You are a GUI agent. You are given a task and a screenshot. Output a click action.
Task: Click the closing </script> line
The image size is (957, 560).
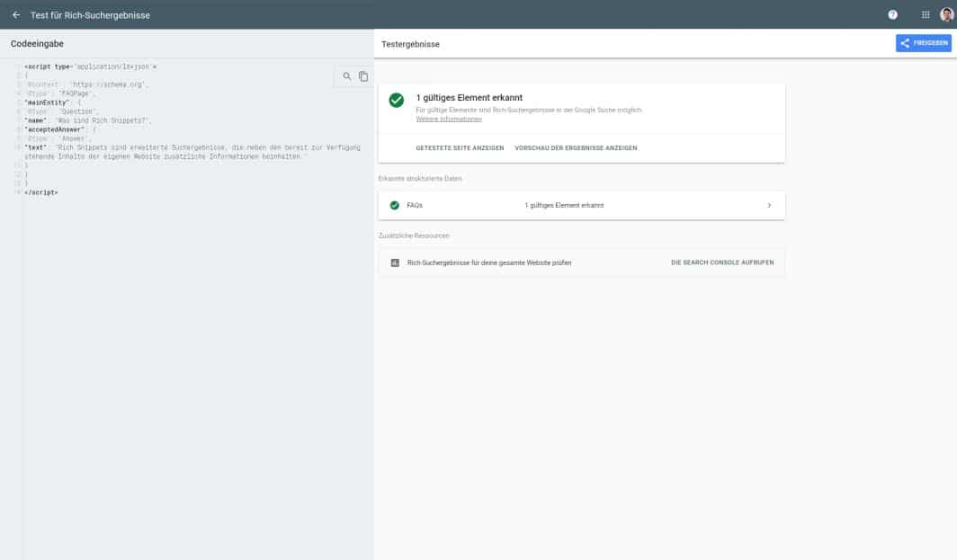40,192
